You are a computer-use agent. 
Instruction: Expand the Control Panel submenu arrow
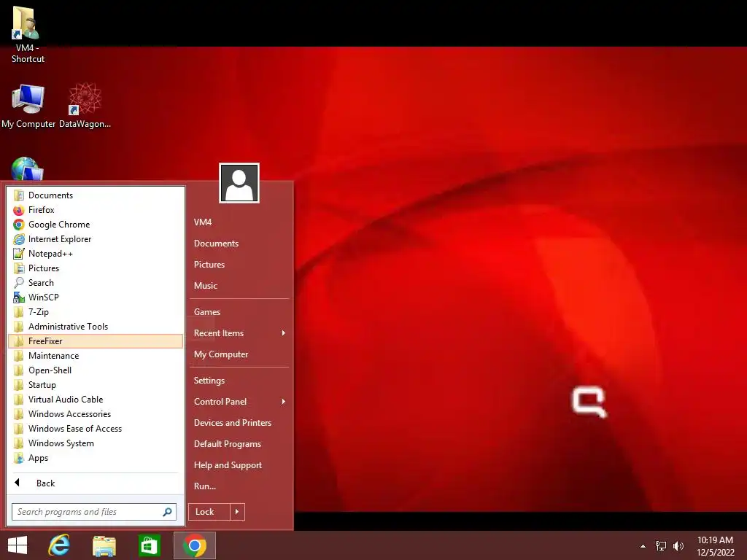[284, 402]
